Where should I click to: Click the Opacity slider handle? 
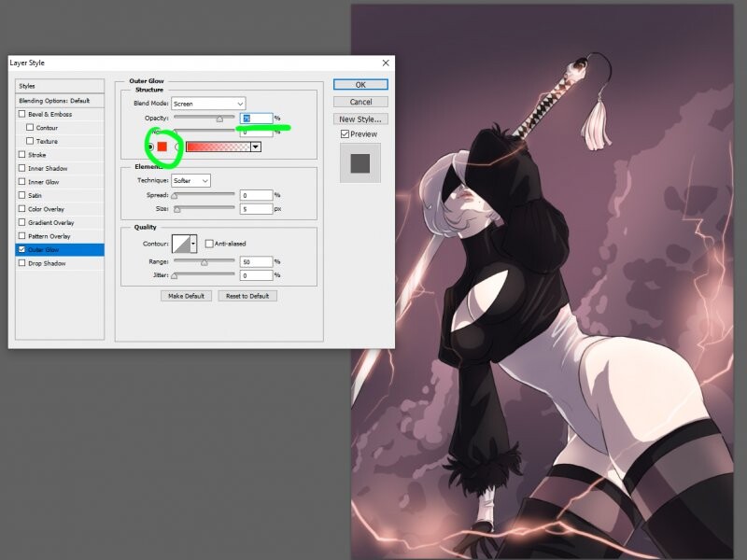coord(219,119)
